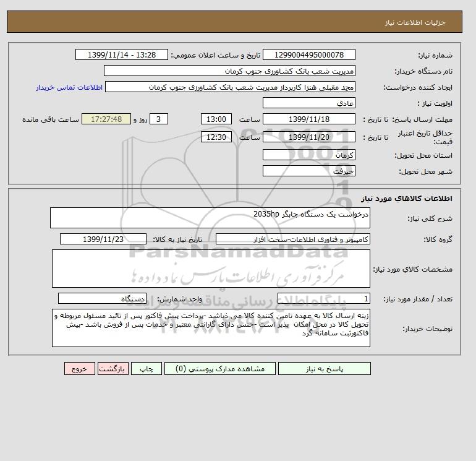Click the announcement date field 1399/11/14 - 13:28
The image size is (476, 461).
point(121,54)
